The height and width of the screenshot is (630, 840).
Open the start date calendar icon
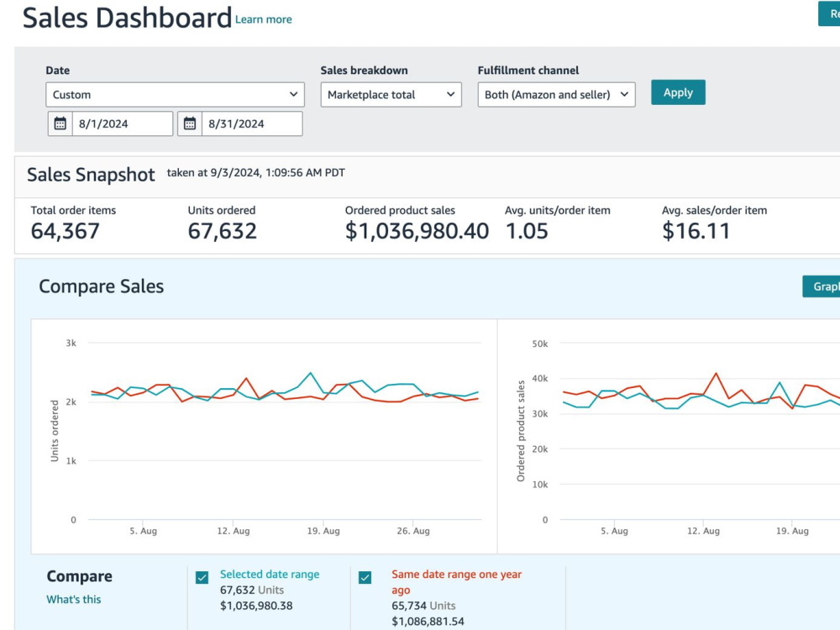click(60, 123)
